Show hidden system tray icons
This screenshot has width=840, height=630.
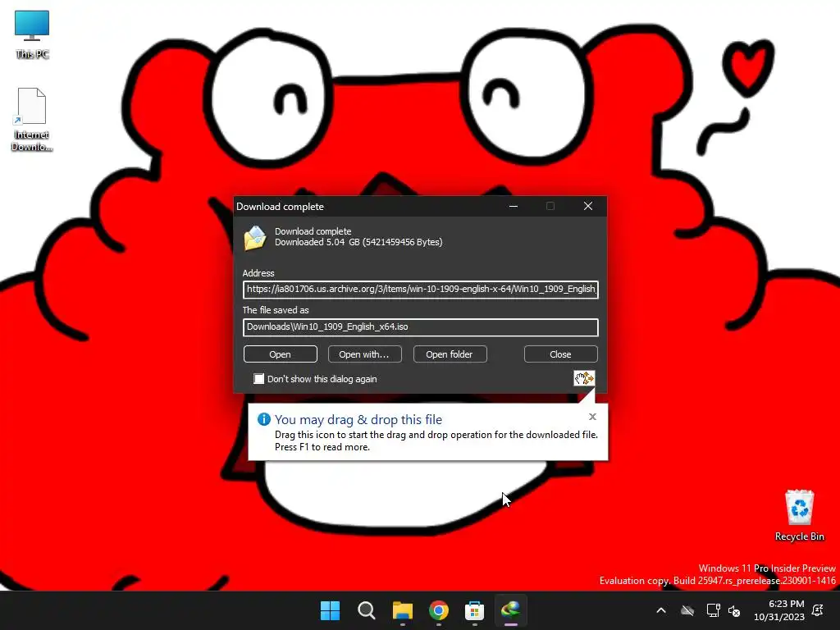coord(661,610)
